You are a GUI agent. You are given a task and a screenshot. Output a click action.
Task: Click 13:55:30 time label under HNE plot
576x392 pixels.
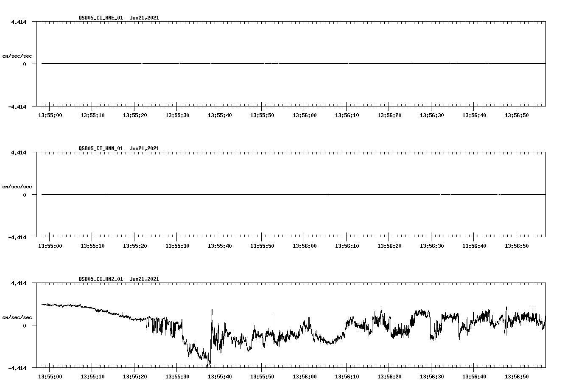click(177, 115)
